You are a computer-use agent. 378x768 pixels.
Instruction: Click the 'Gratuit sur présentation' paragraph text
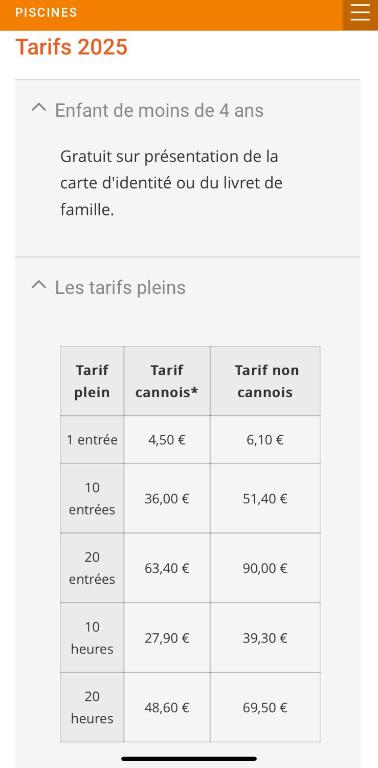[x=171, y=183]
